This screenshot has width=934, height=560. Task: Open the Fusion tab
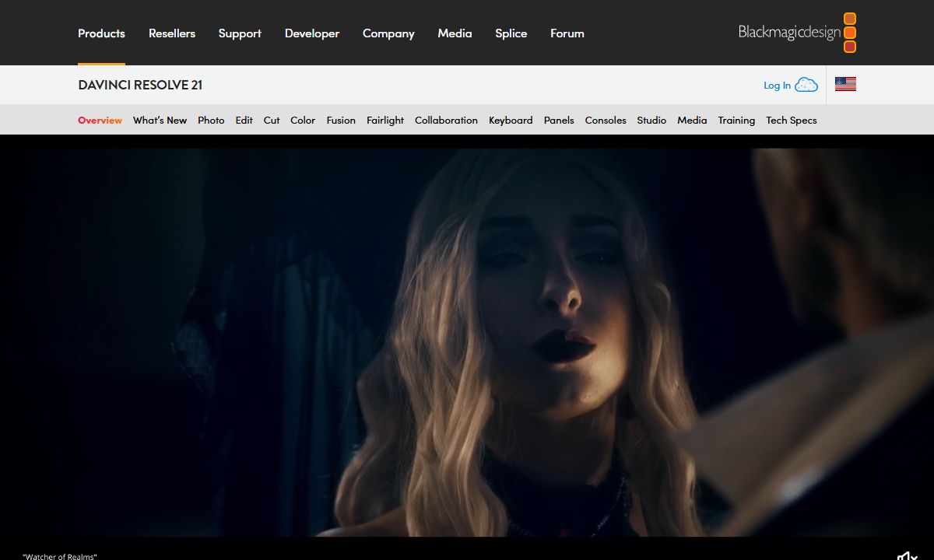(x=341, y=120)
